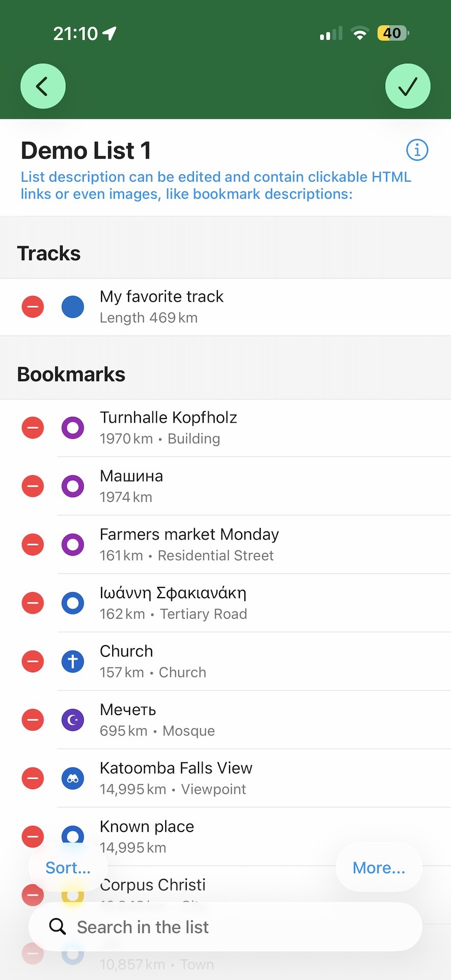Open the Ιωάννη Σφακιανάκη bookmark entry
This screenshot has height=980, width=451.
tap(254, 603)
